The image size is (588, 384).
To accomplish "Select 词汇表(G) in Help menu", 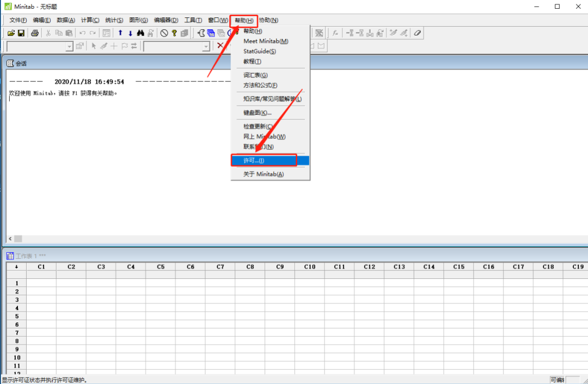I will point(271,75).
